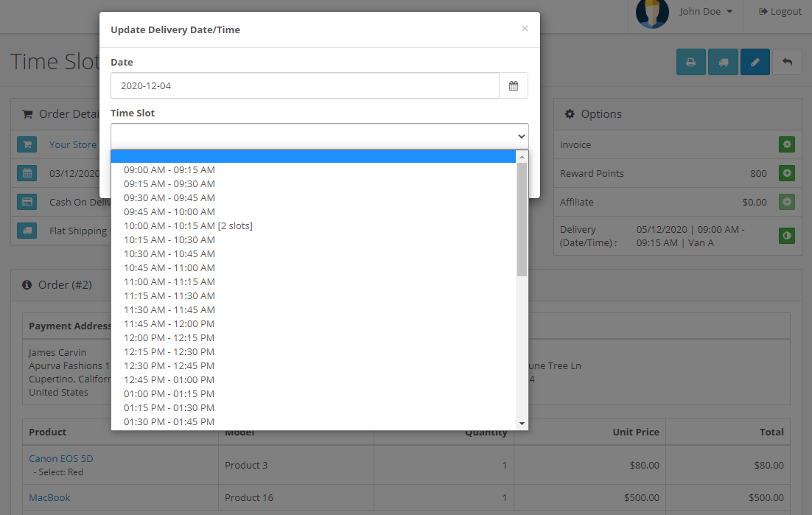
Task: Click the dropdown list scroll down arrow
Action: pos(522,424)
